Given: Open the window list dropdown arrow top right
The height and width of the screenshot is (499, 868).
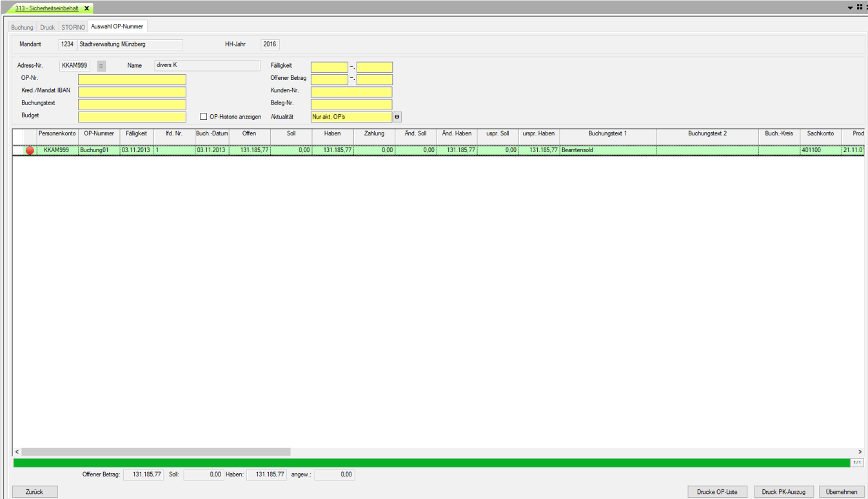Looking at the screenshot, I should (850, 8).
